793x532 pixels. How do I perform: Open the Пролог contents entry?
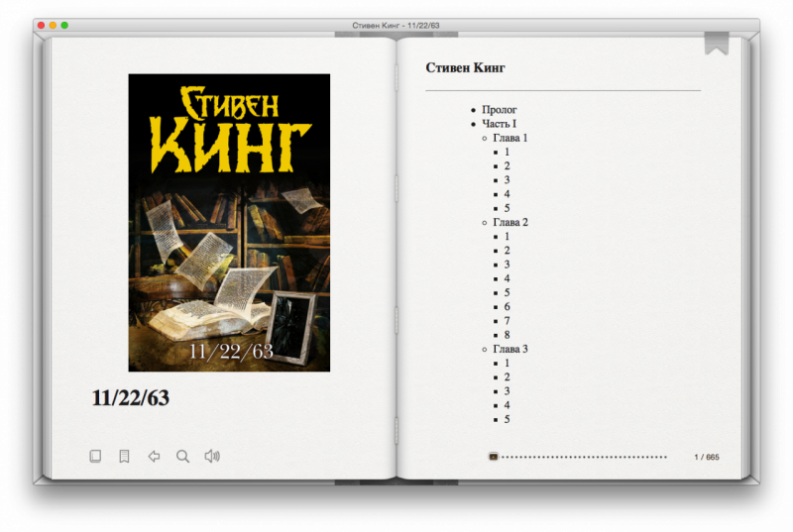(x=500, y=110)
